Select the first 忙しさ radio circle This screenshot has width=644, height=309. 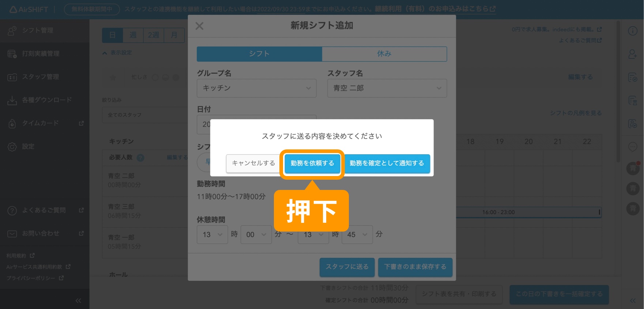coord(155,77)
